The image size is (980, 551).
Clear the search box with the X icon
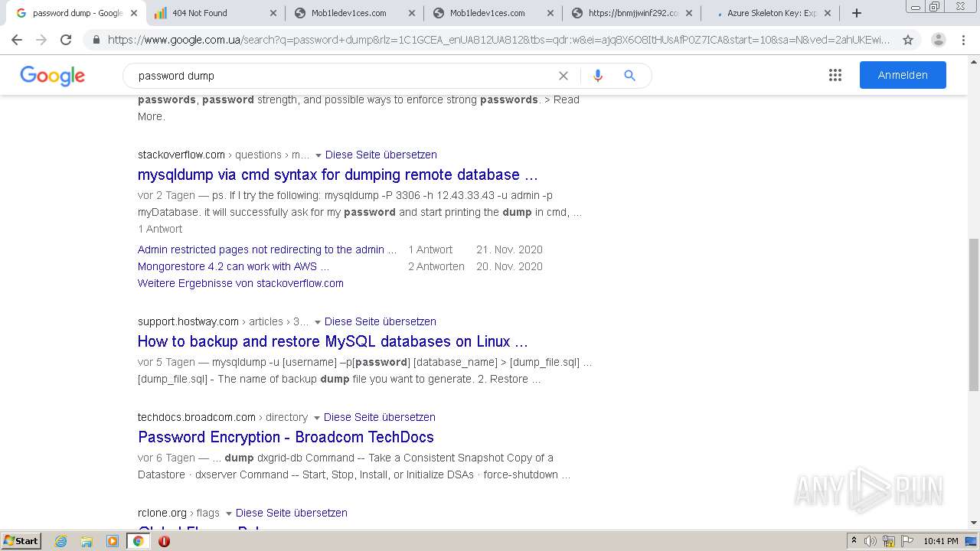563,76
